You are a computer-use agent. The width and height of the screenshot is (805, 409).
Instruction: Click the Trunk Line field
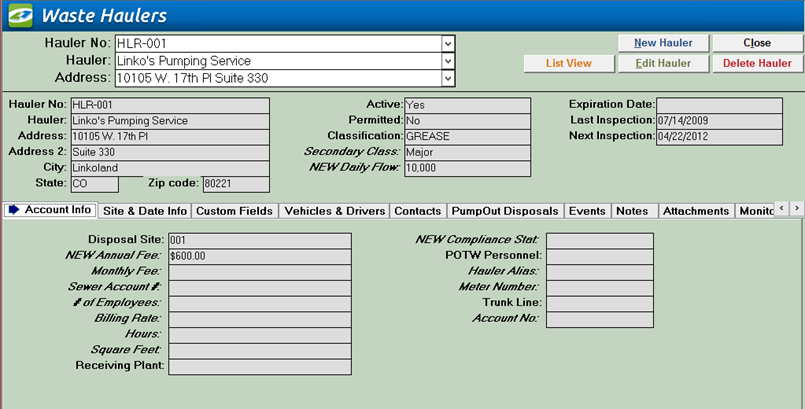[x=600, y=304]
